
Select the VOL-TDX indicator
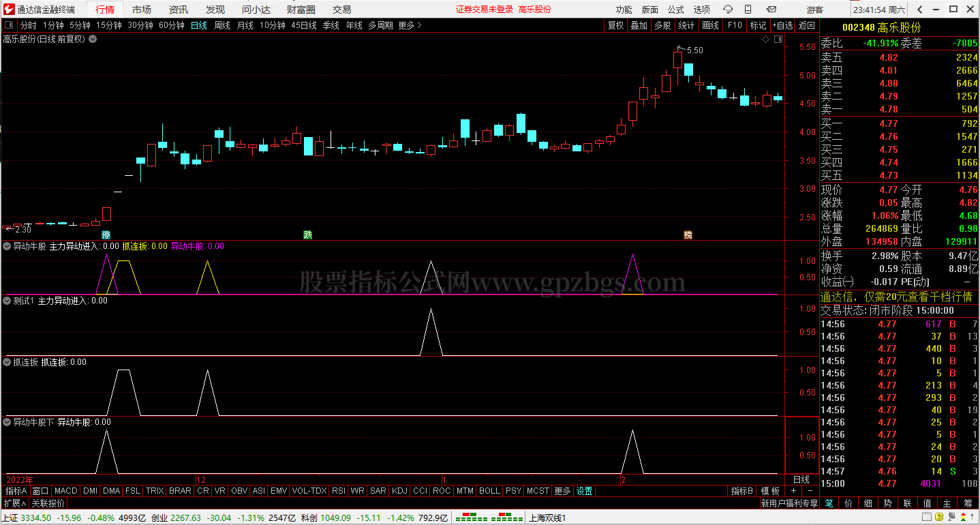point(310,491)
